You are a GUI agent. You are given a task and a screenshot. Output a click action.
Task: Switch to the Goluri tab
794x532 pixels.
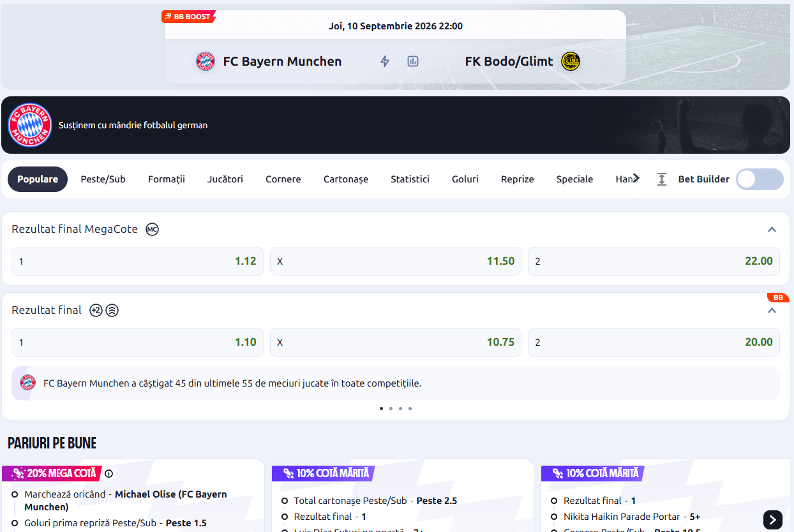coord(465,179)
